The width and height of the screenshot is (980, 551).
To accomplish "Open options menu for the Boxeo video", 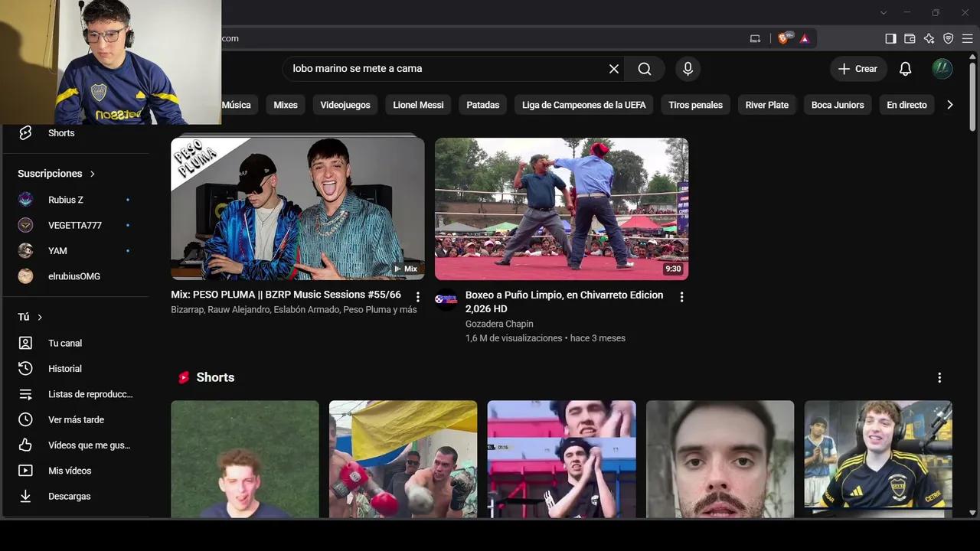I will [x=681, y=297].
